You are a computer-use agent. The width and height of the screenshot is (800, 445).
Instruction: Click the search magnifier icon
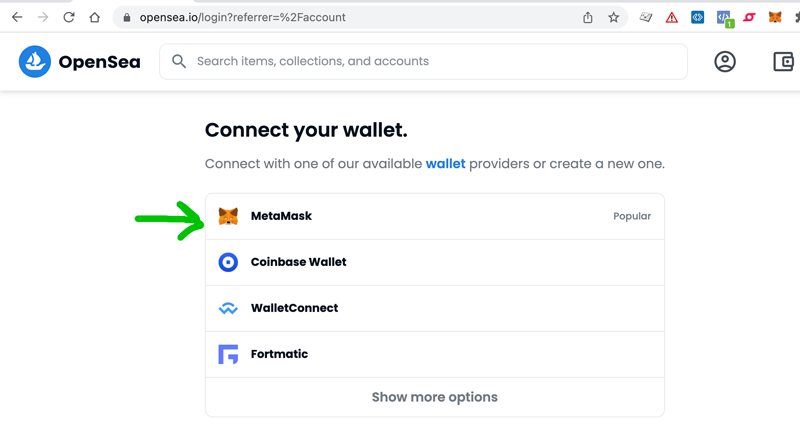(179, 61)
